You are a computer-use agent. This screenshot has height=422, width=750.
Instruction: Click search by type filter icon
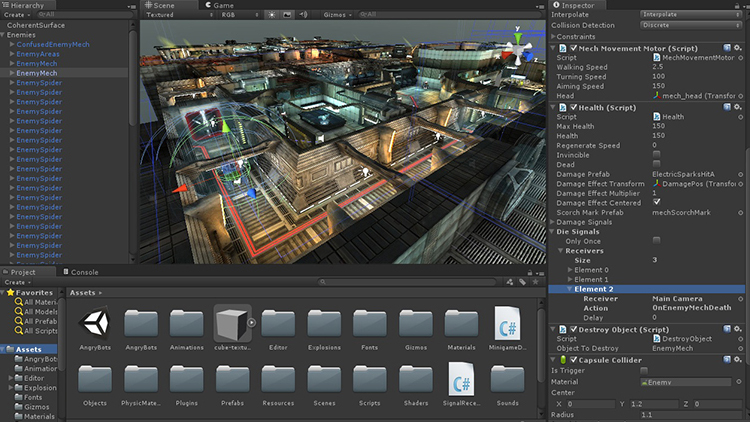pos(510,282)
